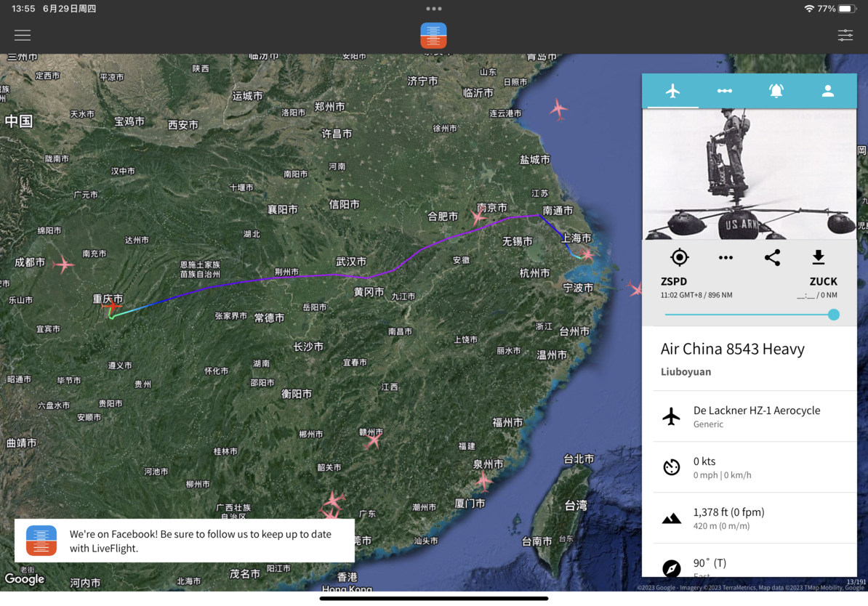Tap the Wi-Fi status icon
The width and height of the screenshot is (868, 606).
[809, 9]
